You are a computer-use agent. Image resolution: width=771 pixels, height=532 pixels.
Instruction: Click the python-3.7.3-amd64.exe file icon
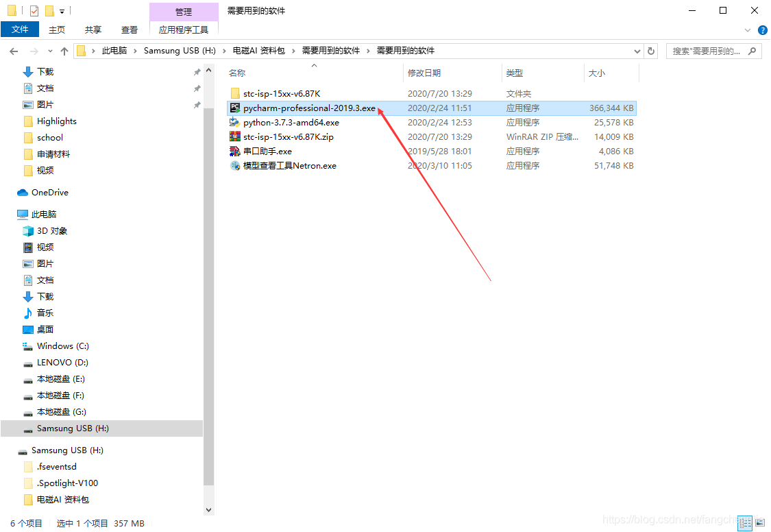pyautogui.click(x=235, y=123)
